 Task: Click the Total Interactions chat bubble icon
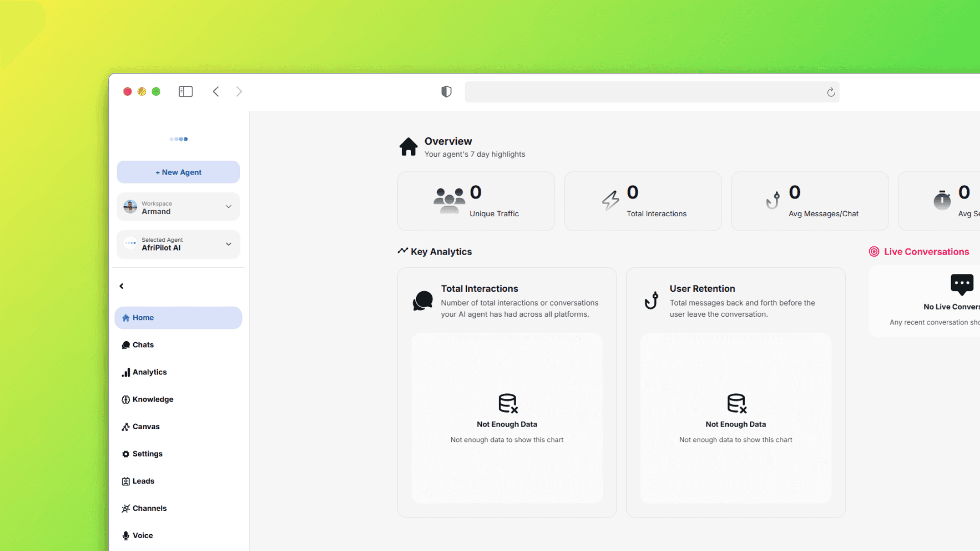click(x=423, y=301)
